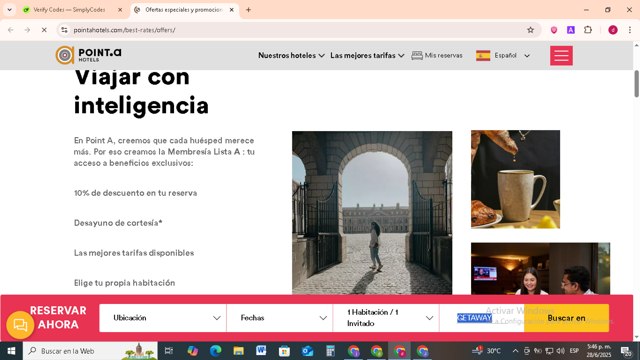This screenshot has width=640, height=360.
Task: Launch Microsoft Edge from the taskbar
Action: click(216, 351)
